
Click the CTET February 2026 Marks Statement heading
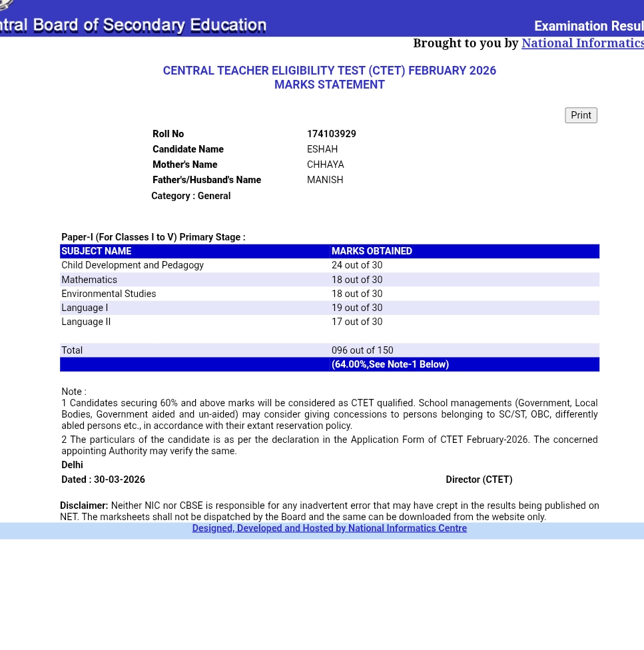(x=329, y=77)
